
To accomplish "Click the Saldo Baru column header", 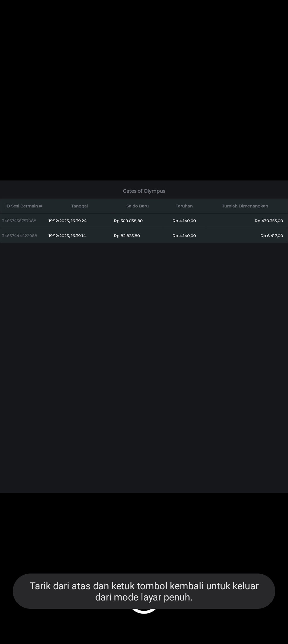I will click(x=137, y=206).
